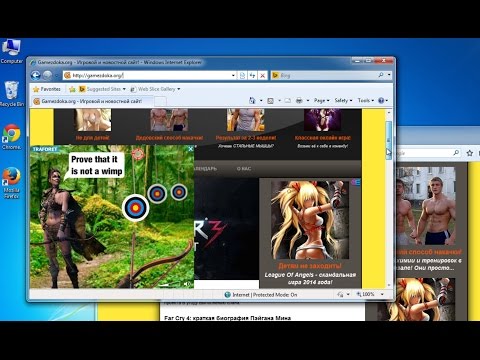Click the Internet Explorer icon in the title bar
This screenshot has height=360, width=480.
click(33, 62)
